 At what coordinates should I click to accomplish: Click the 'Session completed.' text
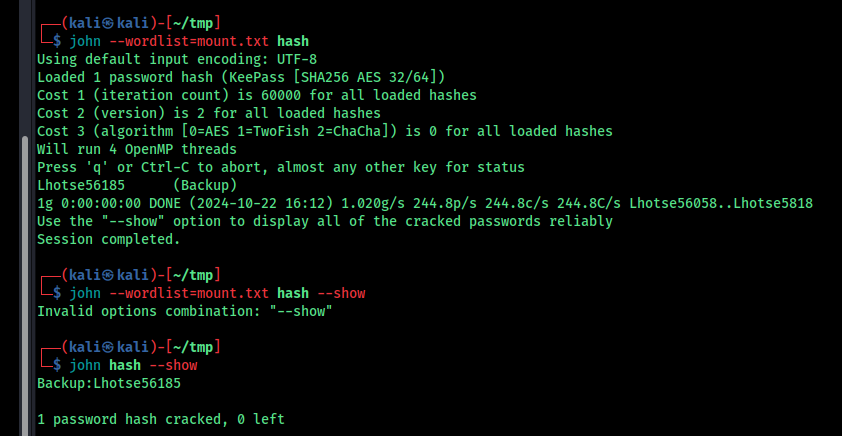click(x=109, y=239)
